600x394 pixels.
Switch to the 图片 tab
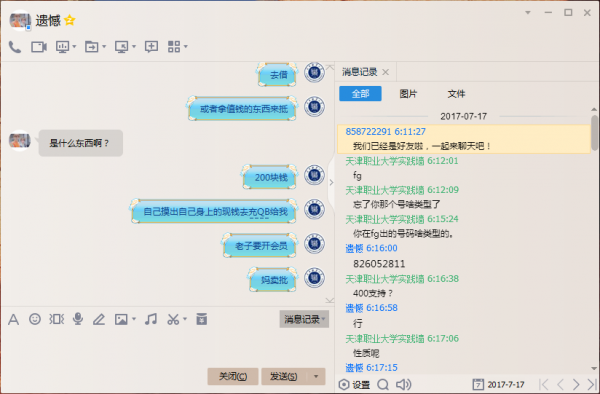pyautogui.click(x=408, y=94)
